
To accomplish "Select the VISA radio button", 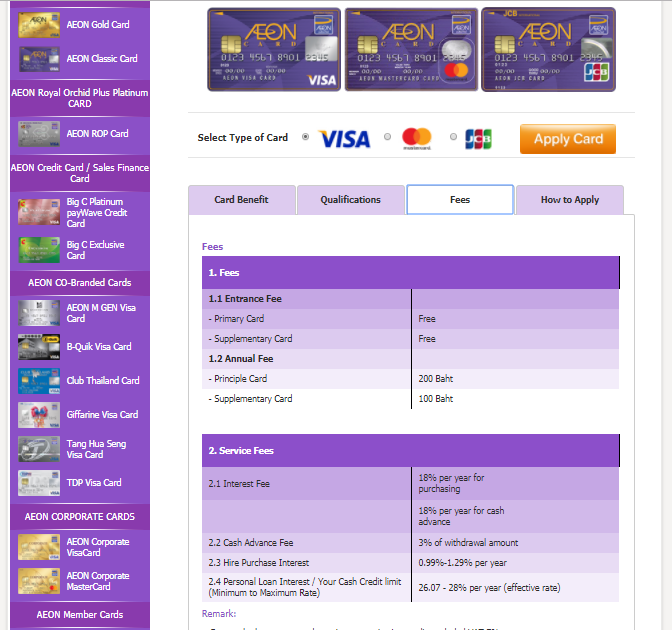I will click(x=306, y=137).
